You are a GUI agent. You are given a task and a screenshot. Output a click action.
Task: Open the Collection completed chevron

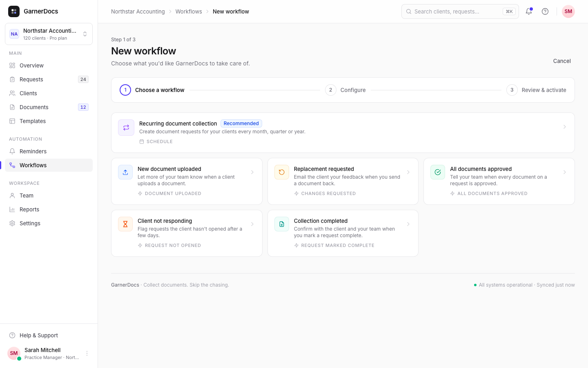[x=408, y=224]
